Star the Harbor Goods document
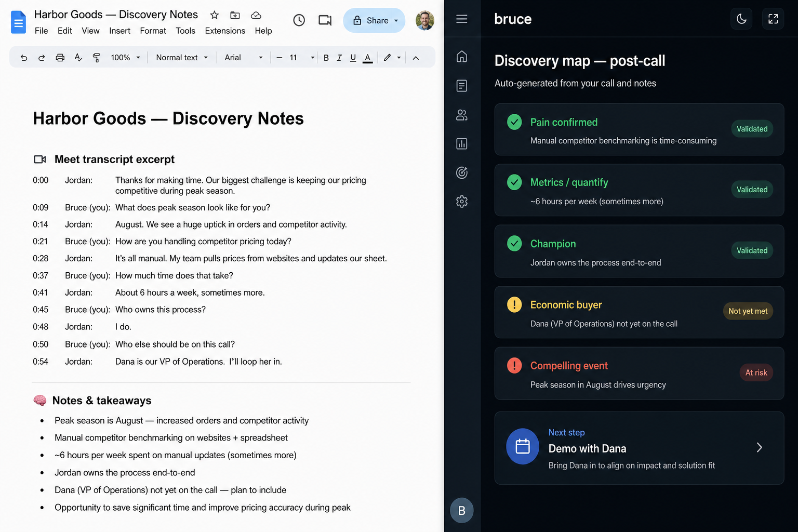The height and width of the screenshot is (532, 798). (214, 15)
